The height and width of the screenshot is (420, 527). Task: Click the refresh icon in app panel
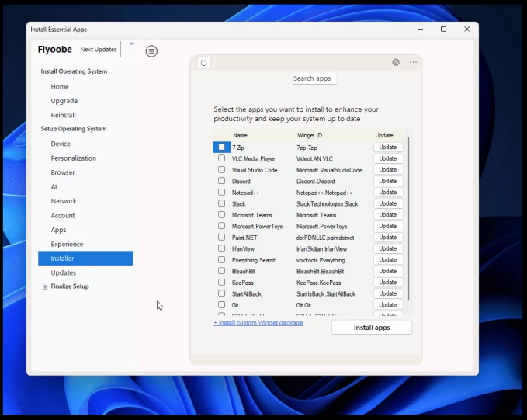tap(204, 63)
